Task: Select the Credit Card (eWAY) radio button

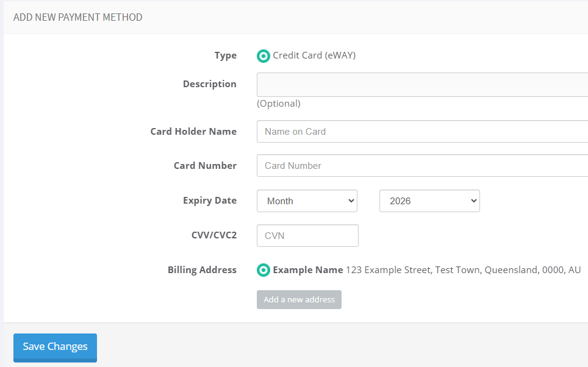Action: (x=264, y=56)
